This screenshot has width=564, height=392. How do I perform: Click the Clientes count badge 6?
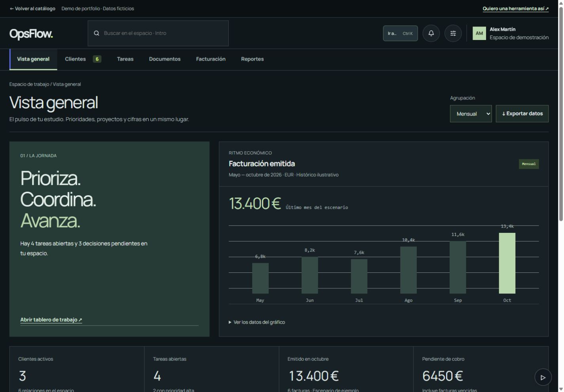[x=97, y=59]
